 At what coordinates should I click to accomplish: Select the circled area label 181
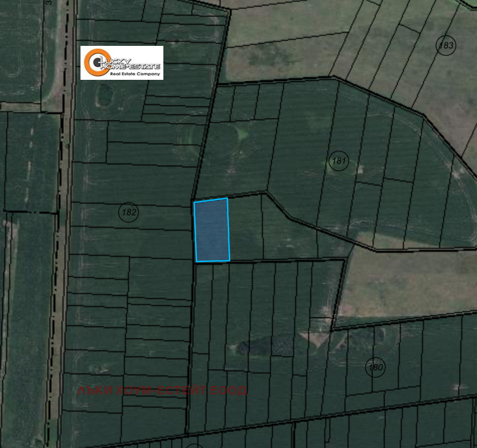tap(339, 161)
